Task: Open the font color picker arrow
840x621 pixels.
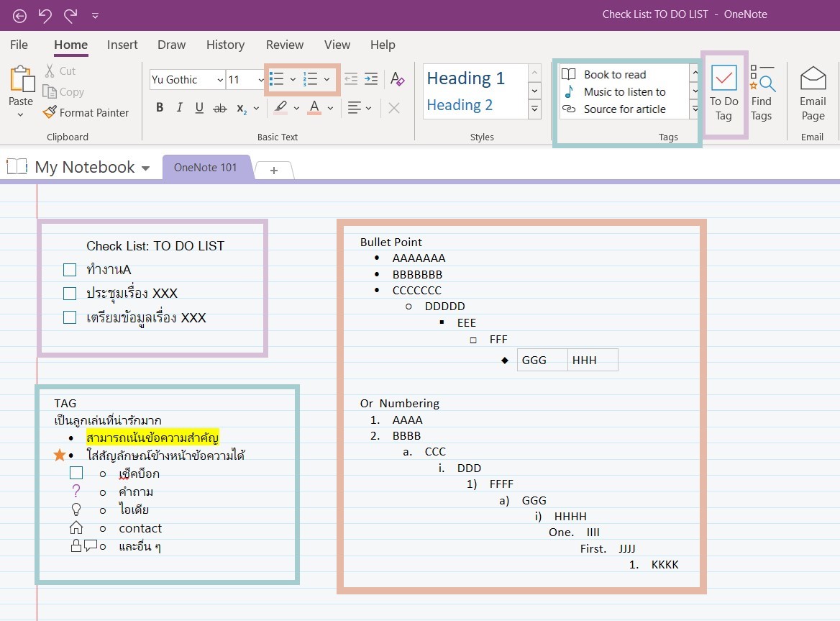Action: [x=331, y=108]
